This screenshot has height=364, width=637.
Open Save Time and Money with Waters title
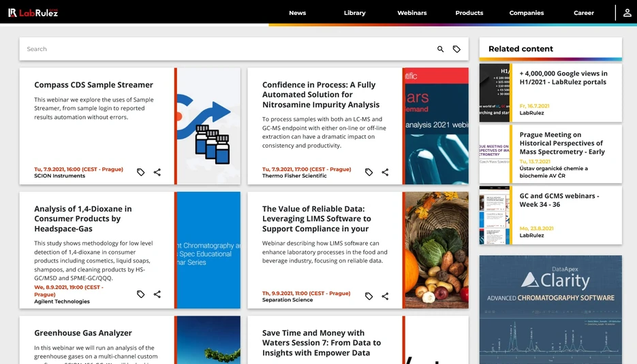pyautogui.click(x=322, y=343)
